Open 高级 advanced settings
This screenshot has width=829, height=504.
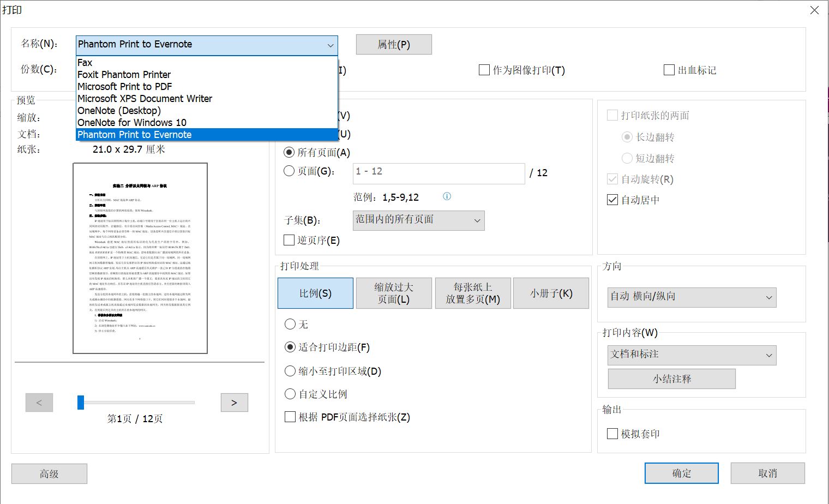(49, 473)
